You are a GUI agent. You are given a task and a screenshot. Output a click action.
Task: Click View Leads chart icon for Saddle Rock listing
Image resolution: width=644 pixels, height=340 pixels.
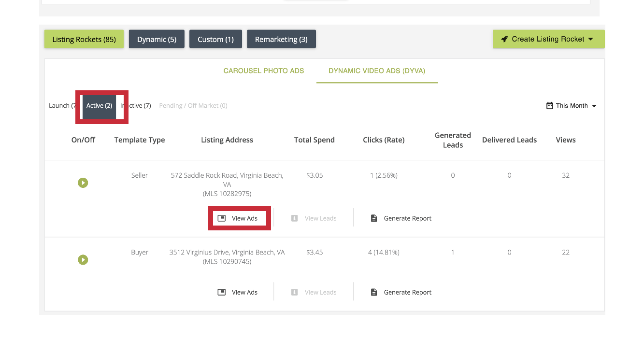pos(295,218)
